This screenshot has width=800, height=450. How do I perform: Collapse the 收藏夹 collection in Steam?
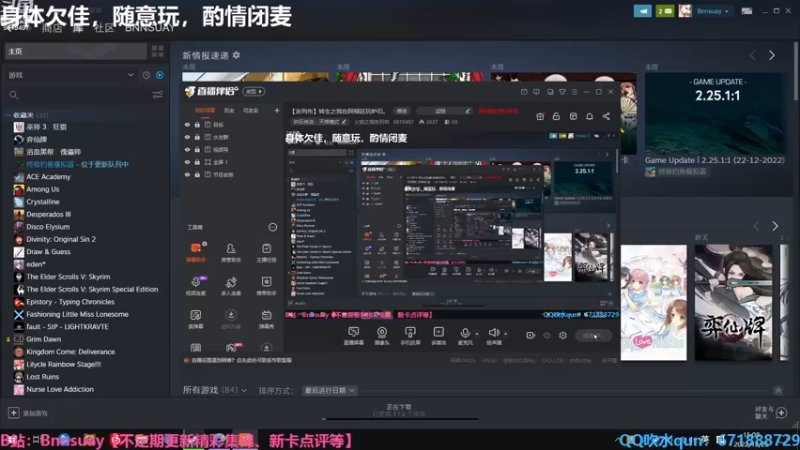pos(8,115)
